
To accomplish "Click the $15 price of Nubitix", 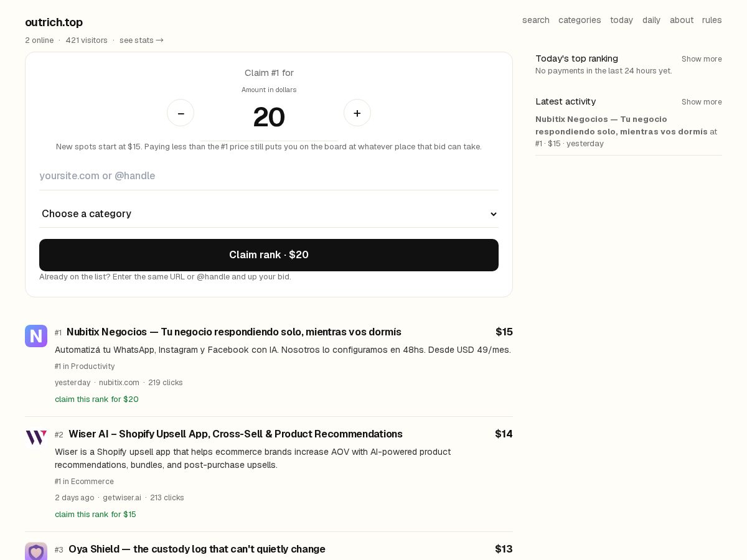I will click(504, 332).
